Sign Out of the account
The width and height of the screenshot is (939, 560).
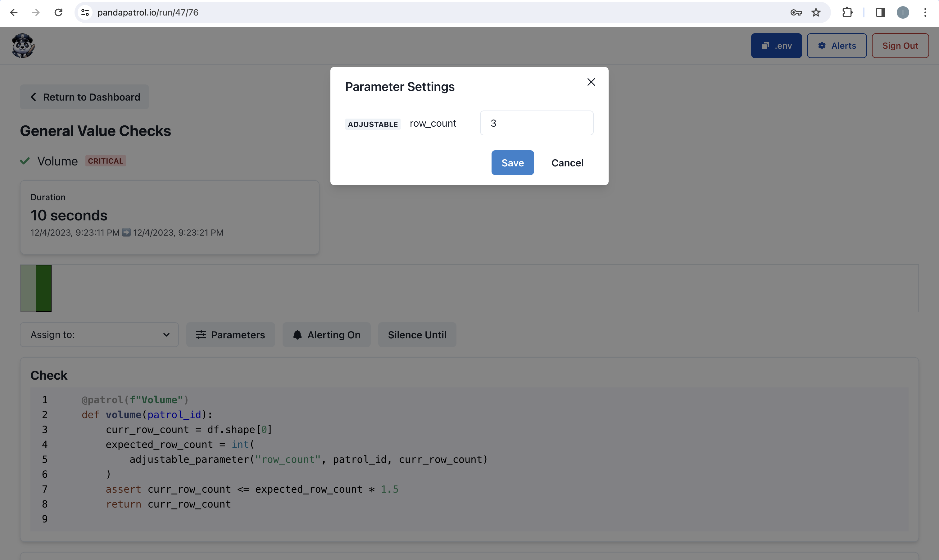[x=900, y=46]
